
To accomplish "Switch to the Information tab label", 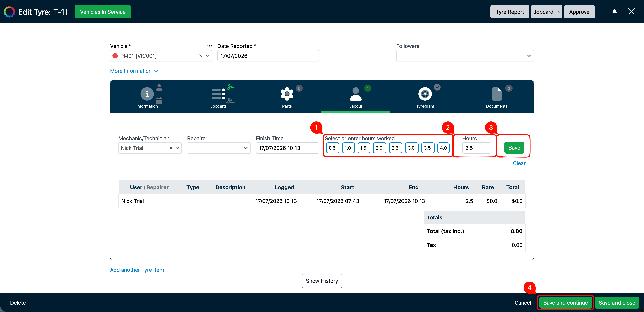I will pos(147,106).
